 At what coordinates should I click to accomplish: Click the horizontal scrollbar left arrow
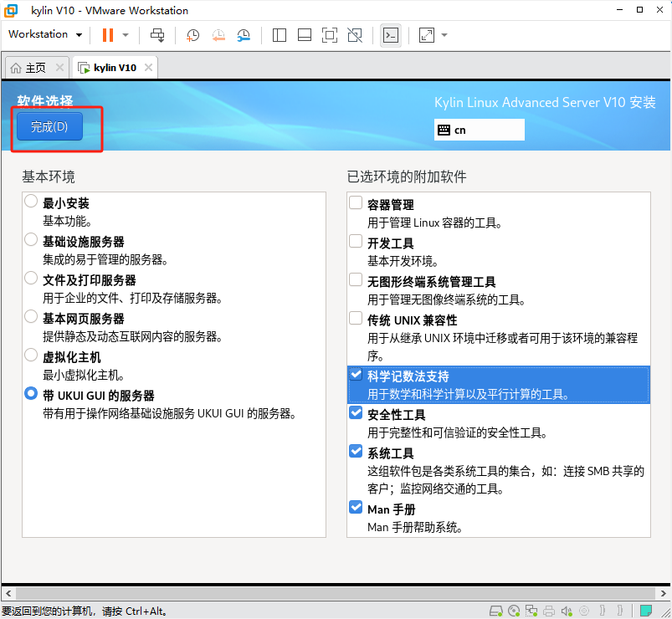8,593
